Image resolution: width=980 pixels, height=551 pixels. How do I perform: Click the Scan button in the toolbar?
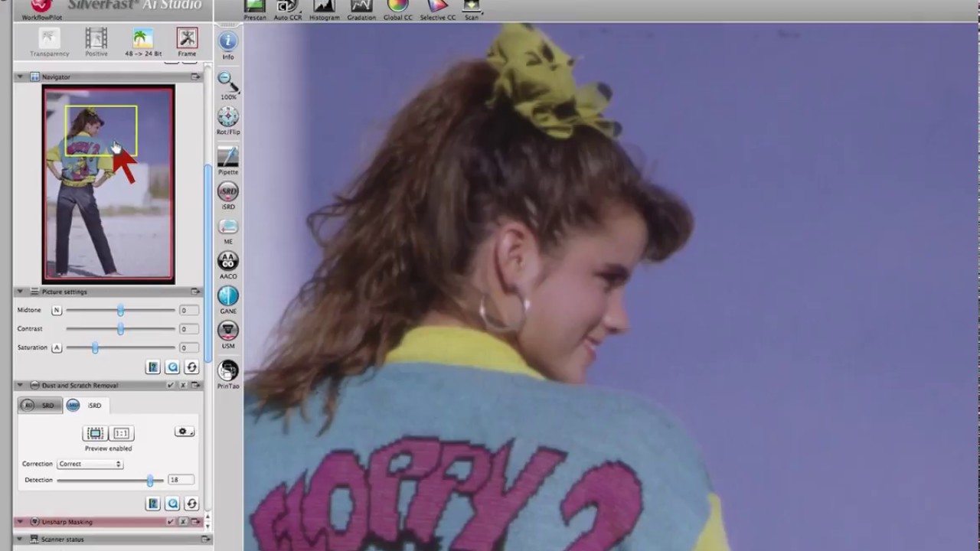pos(472,10)
